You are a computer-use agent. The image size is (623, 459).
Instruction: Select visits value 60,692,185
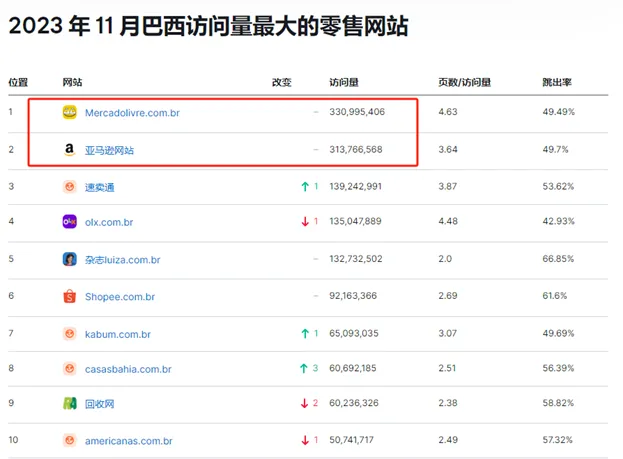point(352,368)
